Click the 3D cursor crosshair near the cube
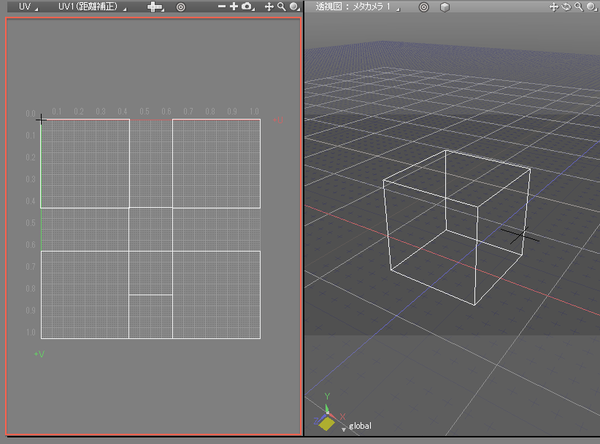Viewport: 600px width, 444px height. [x=520, y=235]
